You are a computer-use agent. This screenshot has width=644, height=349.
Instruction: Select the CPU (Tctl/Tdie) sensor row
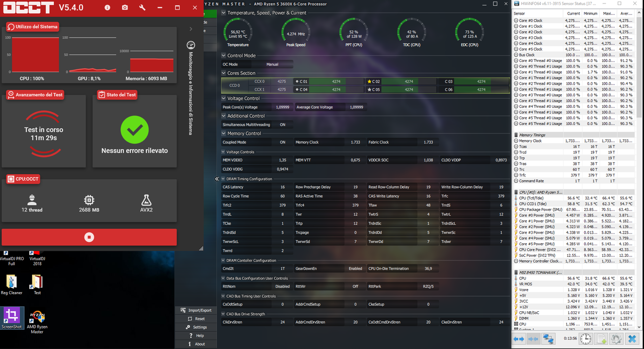pyautogui.click(x=574, y=198)
